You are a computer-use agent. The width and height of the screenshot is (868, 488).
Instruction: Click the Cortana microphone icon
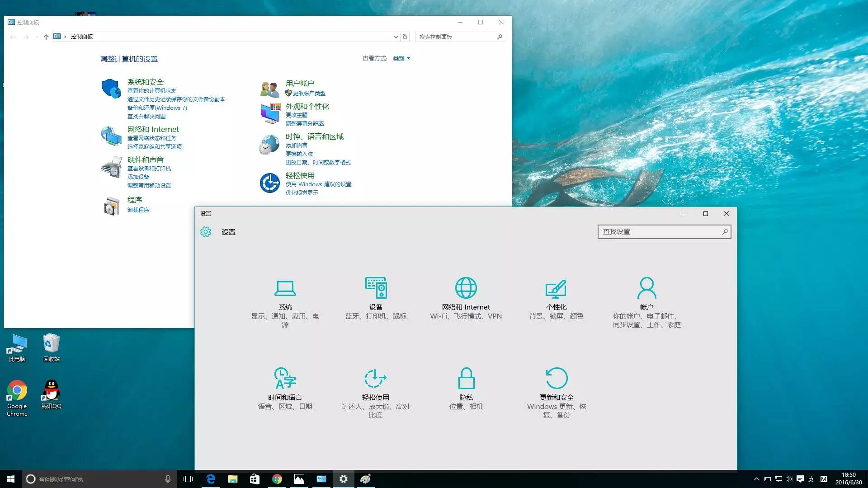tap(168, 479)
